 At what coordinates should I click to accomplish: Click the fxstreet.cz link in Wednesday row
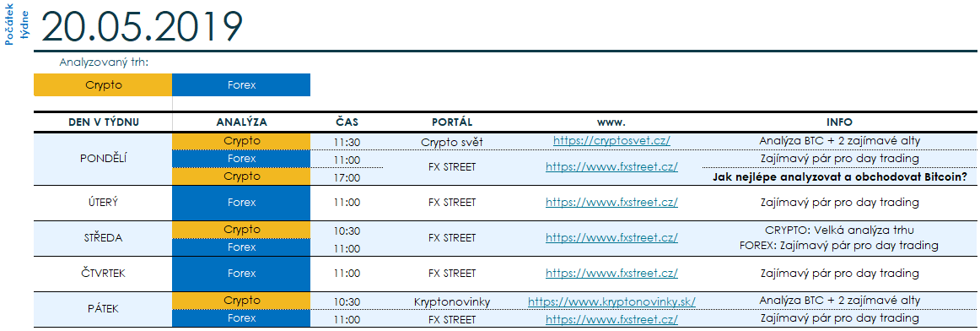click(x=611, y=238)
